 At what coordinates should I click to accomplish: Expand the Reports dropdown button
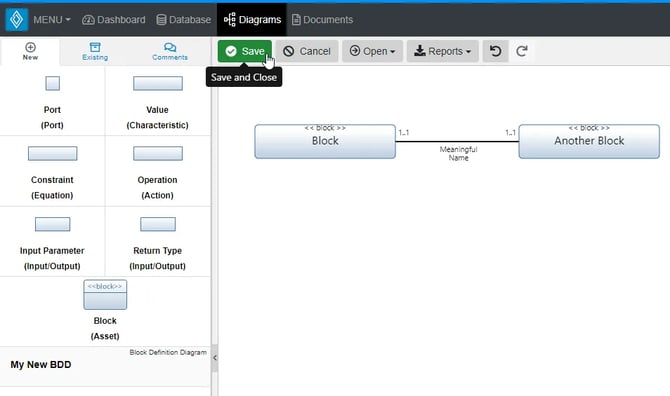442,51
